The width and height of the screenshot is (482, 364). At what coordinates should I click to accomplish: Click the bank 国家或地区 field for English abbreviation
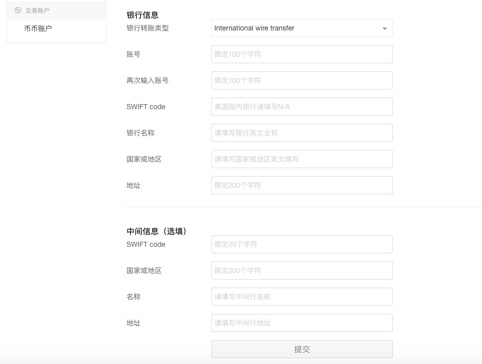302,159
